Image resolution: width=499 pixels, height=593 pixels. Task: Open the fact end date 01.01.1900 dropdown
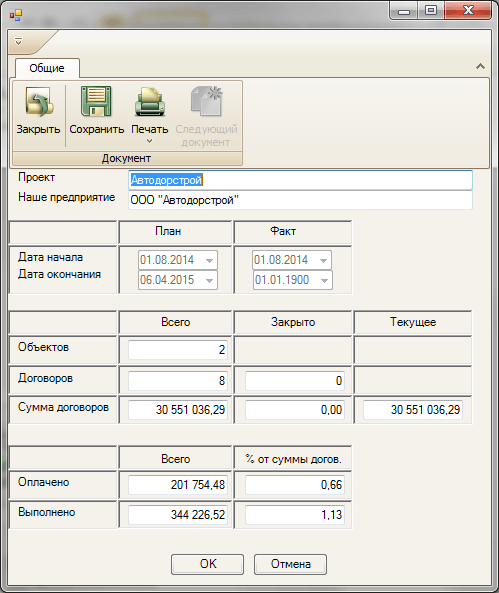324,280
